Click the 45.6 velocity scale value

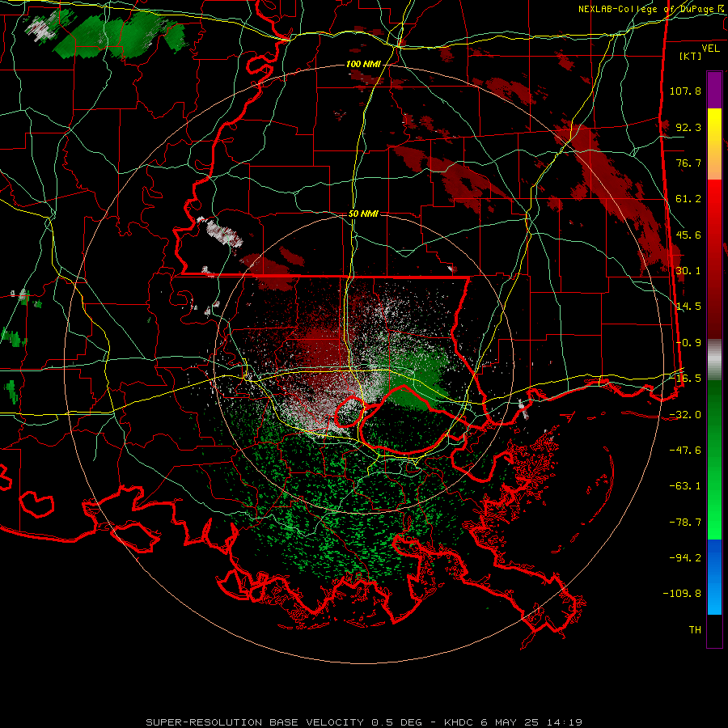[x=688, y=235]
